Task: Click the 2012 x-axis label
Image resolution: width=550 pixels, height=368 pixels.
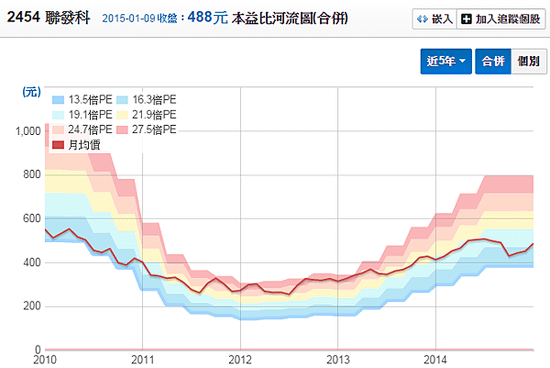Action: 240,360
